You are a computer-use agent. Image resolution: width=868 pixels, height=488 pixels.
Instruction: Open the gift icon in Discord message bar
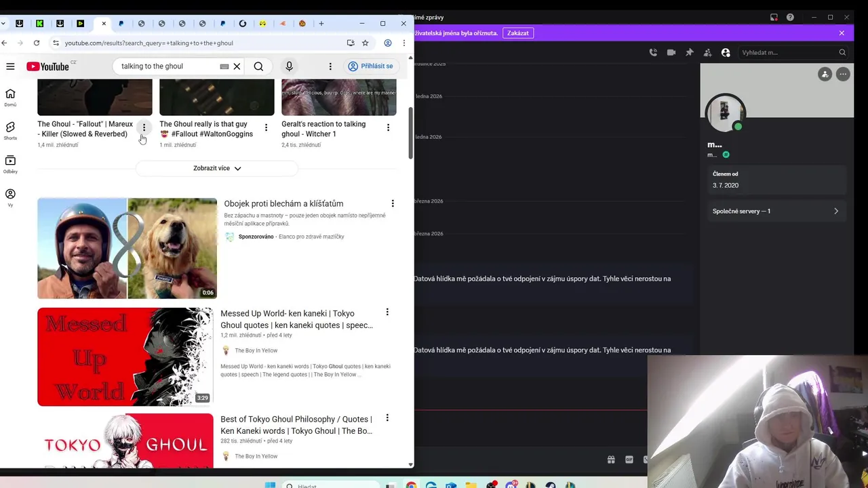coord(611,460)
